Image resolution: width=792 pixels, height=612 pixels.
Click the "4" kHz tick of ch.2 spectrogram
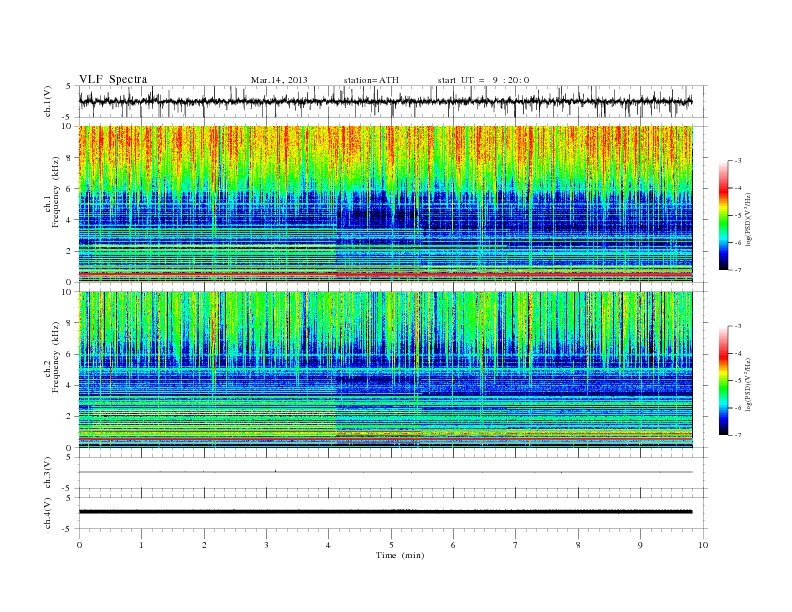pos(69,385)
